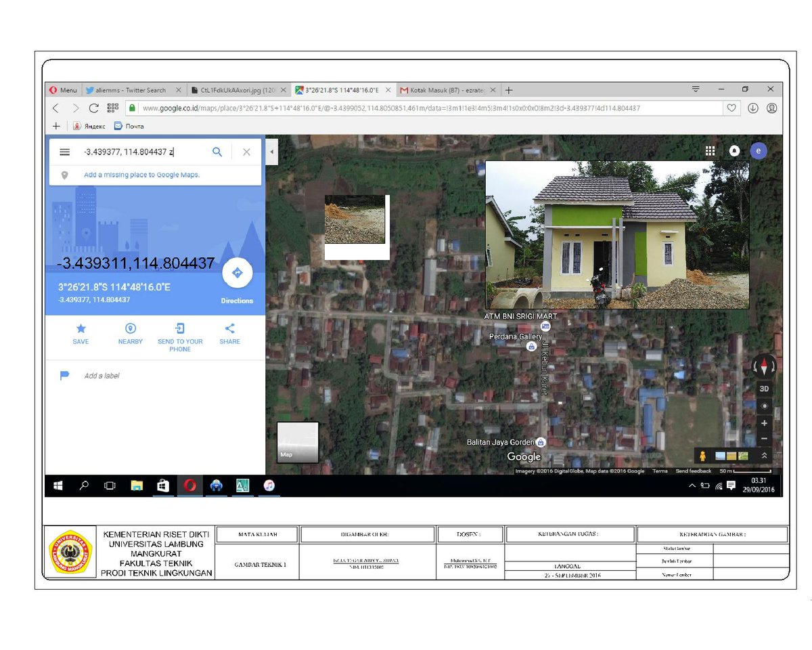Image resolution: width=812 pixels, height=650 pixels.
Task: Open iTunes from taskbar
Action: click(269, 485)
